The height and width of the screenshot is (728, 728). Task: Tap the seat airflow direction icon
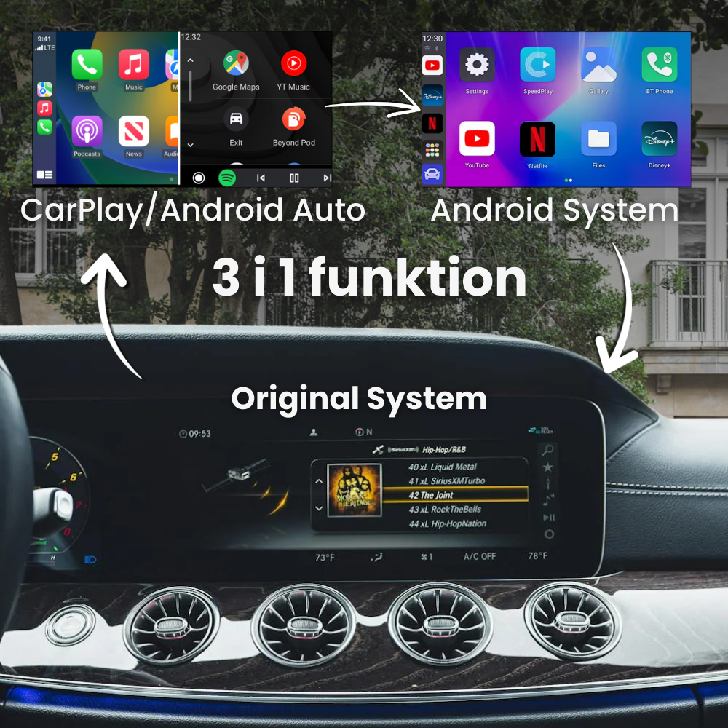coord(376,557)
